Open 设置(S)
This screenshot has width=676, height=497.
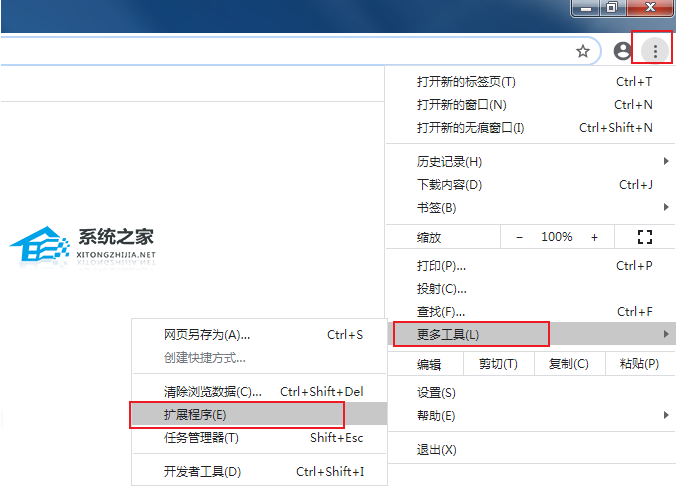[531, 392]
